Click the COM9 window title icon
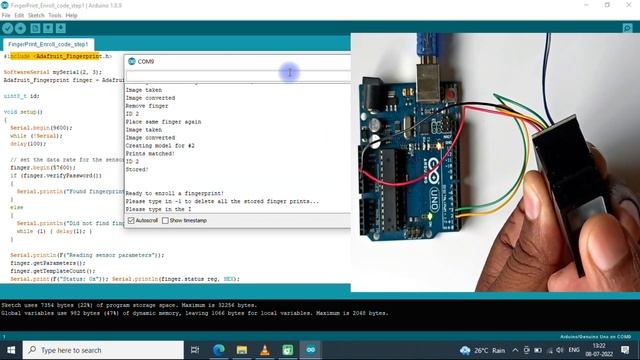Screen dimensions: 640x360 (131, 61)
